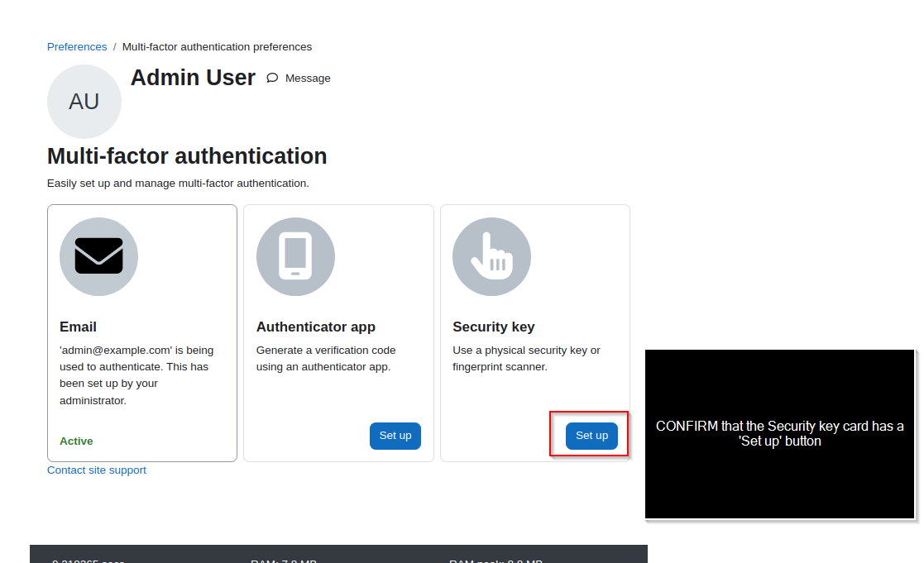The height and width of the screenshot is (563, 924).
Task: Click 'Easily set up and manage' description text
Action: [178, 184]
